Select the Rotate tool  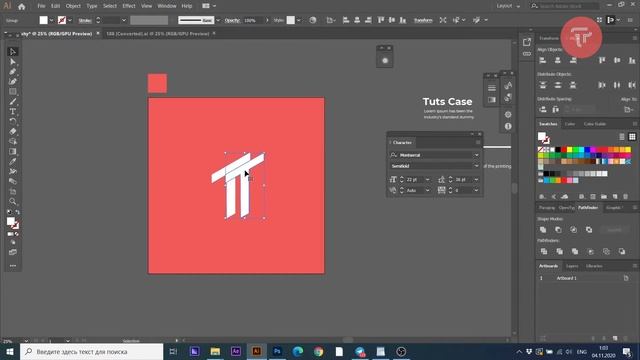pos(13,121)
